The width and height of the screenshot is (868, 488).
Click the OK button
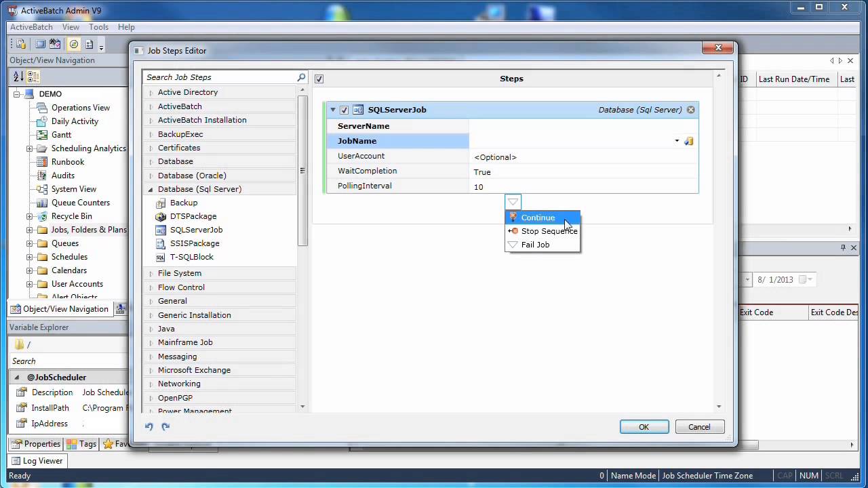pyautogui.click(x=644, y=427)
